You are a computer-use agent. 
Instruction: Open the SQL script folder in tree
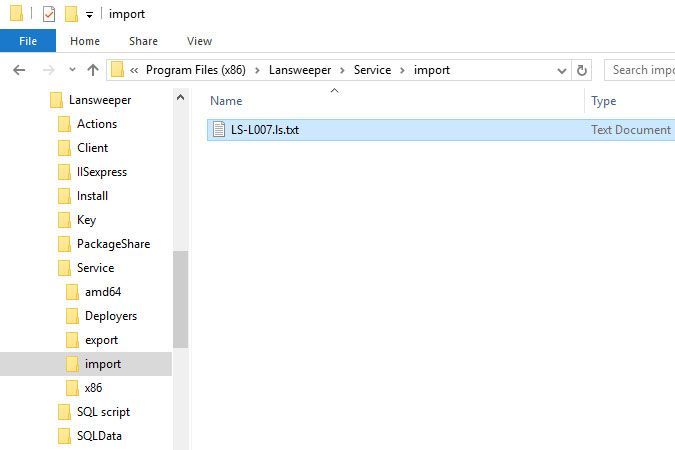pyautogui.click(x=103, y=412)
